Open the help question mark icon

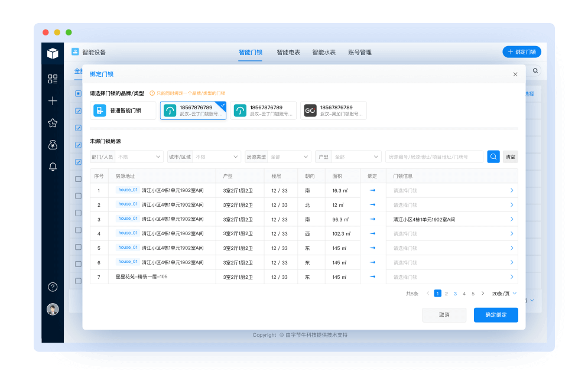pos(53,287)
